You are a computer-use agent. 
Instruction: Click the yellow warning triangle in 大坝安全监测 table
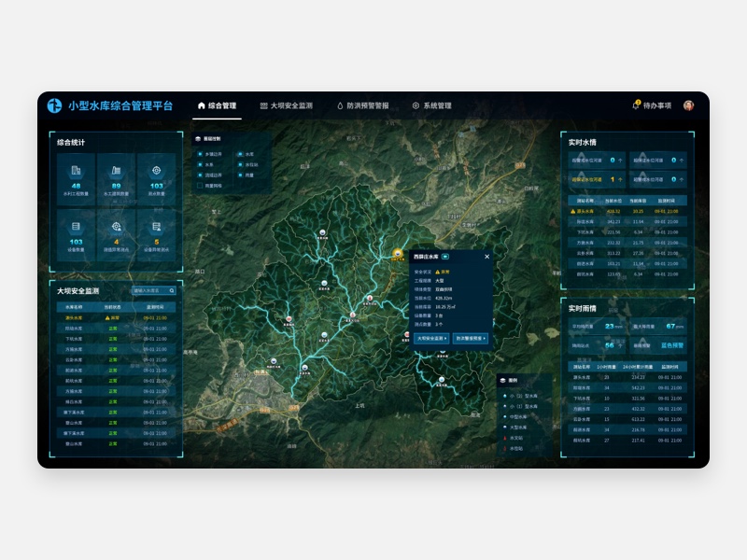click(107, 317)
